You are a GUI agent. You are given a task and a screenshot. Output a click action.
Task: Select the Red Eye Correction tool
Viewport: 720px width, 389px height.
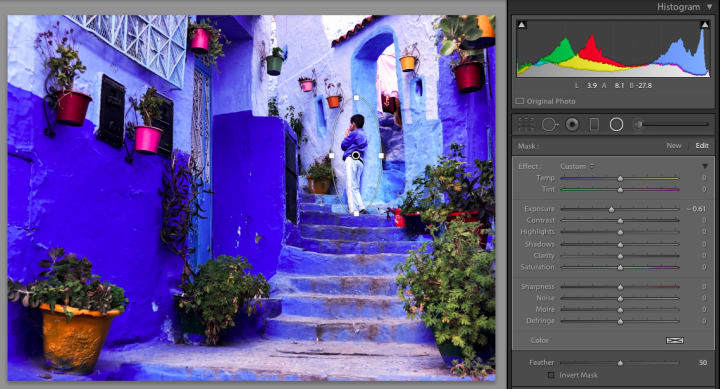pos(572,124)
